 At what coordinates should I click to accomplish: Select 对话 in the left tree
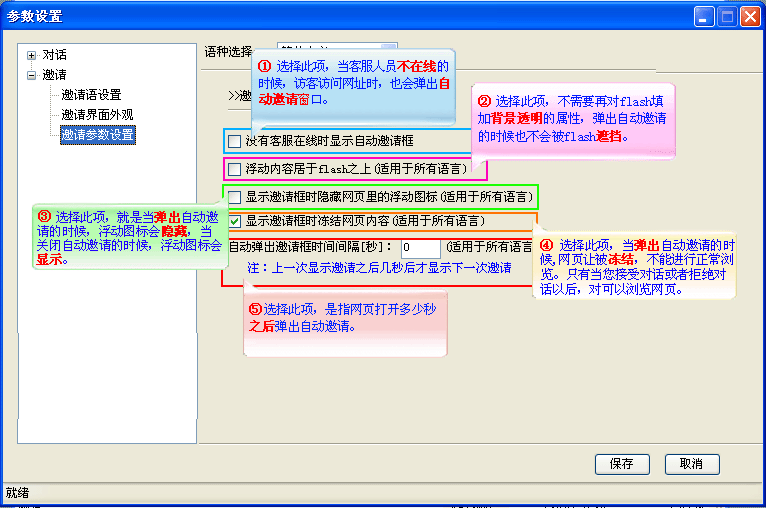coord(55,55)
